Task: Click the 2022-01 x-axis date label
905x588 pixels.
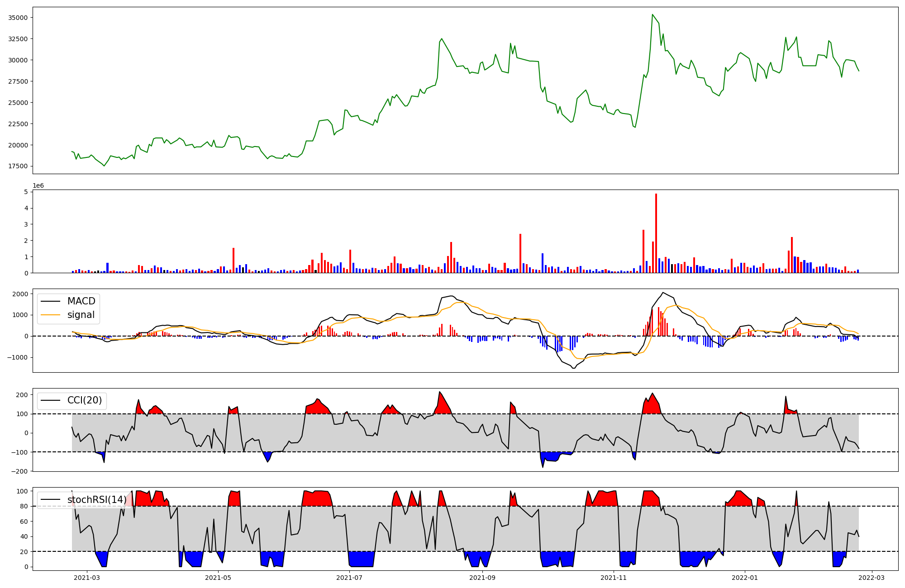Action: (x=745, y=577)
